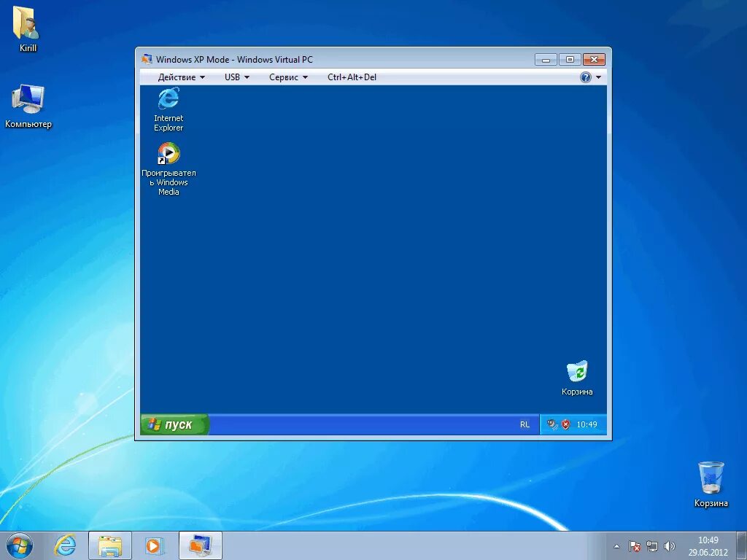Image resolution: width=747 pixels, height=560 pixels.
Task: Open the Windows 7 Start orb
Action: 20,545
